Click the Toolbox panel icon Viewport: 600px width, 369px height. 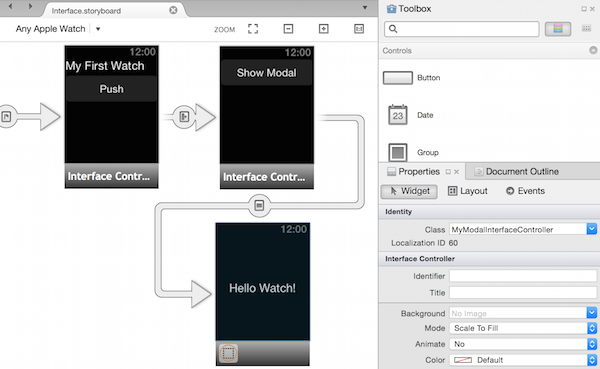[x=391, y=9]
